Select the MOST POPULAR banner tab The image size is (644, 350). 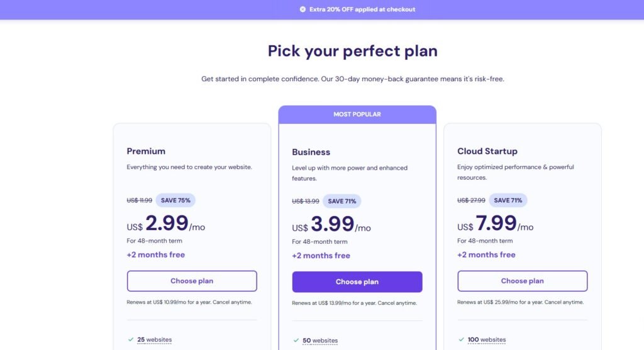click(x=357, y=114)
